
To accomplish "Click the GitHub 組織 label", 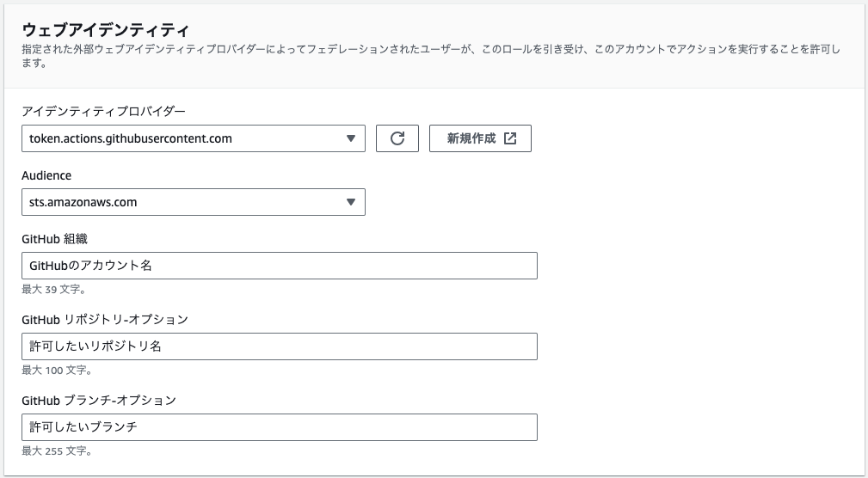I will click(54, 239).
